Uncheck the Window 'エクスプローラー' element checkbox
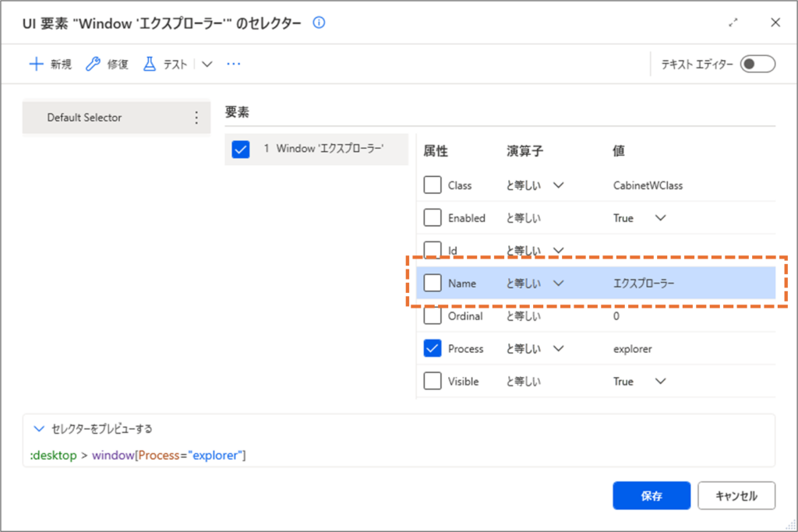This screenshot has width=798, height=532. click(240, 150)
